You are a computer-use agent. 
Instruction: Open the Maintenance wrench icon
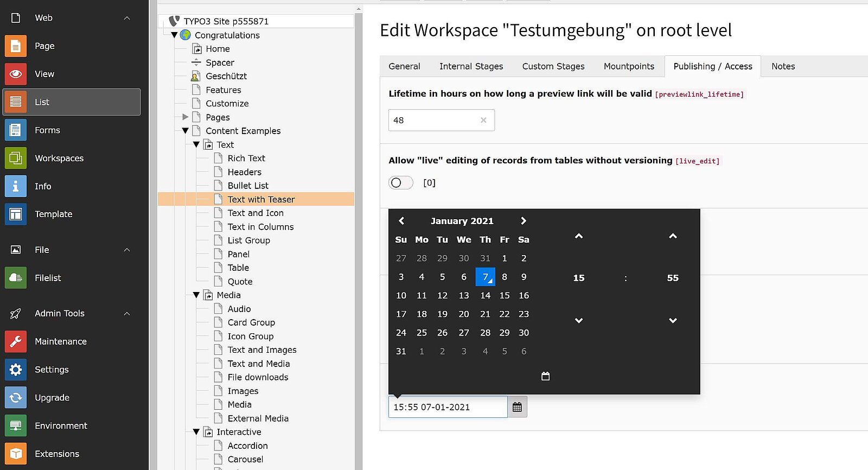coord(16,341)
